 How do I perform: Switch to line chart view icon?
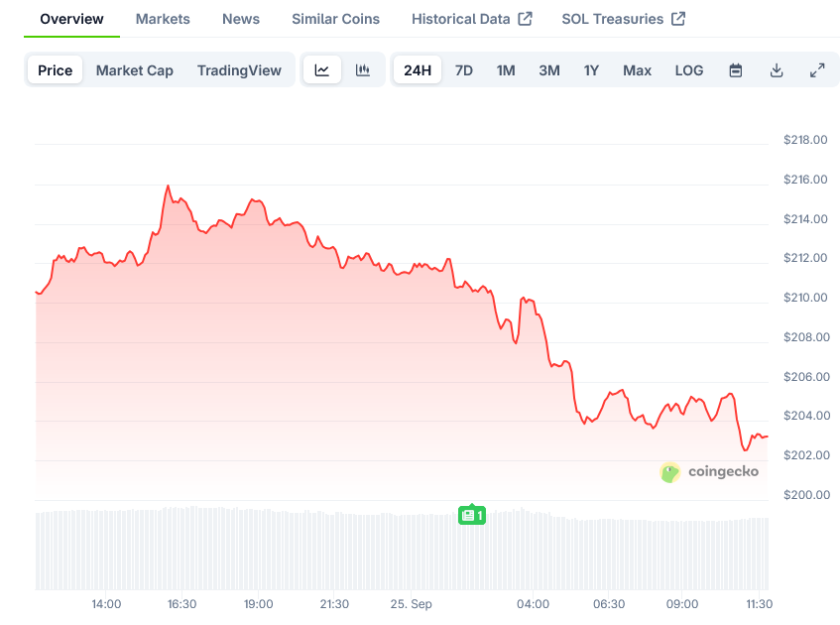[x=322, y=70]
